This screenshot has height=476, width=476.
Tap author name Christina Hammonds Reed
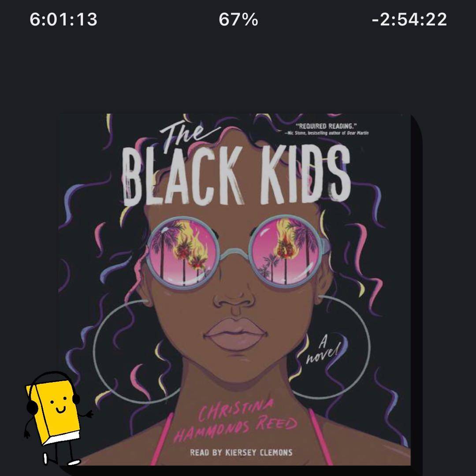(x=236, y=420)
